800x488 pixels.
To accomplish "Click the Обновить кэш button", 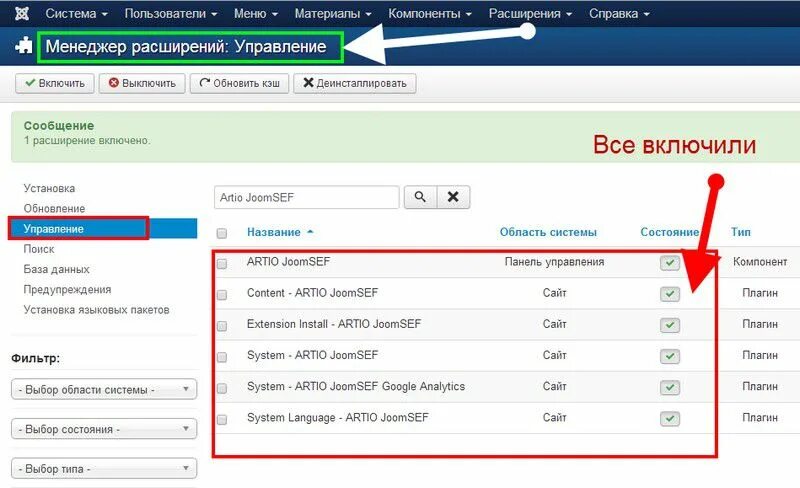I will pos(239,83).
